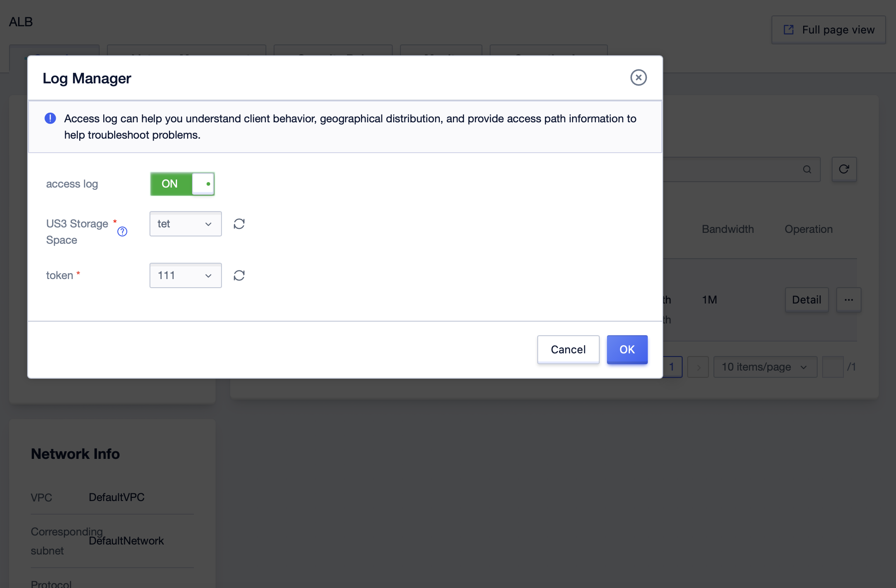Click the ALB page title
This screenshot has height=588, width=896.
(21, 22)
